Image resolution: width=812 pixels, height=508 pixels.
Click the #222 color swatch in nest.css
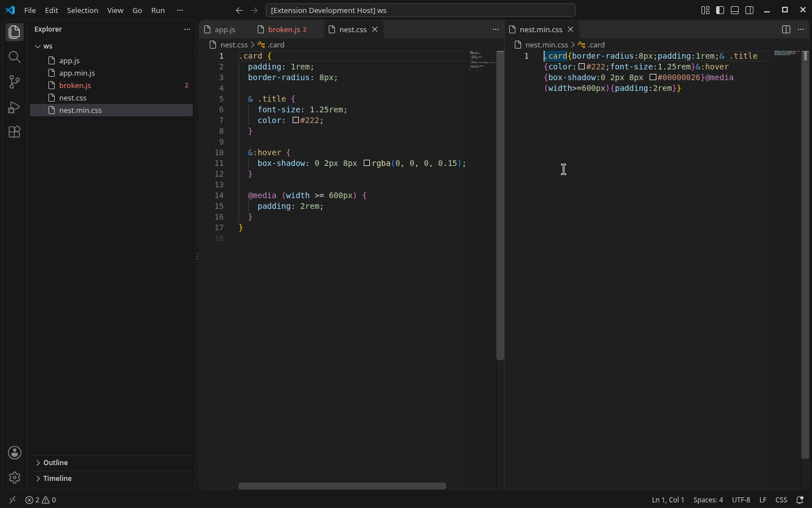pos(295,120)
